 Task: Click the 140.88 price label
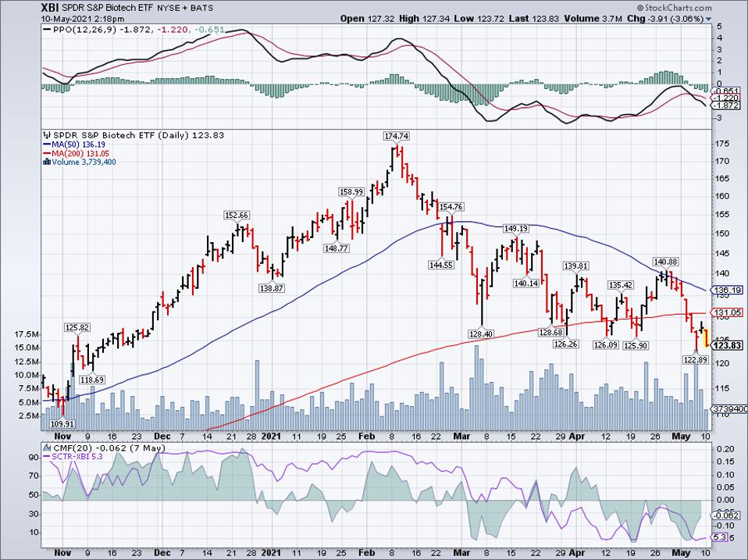(x=666, y=262)
